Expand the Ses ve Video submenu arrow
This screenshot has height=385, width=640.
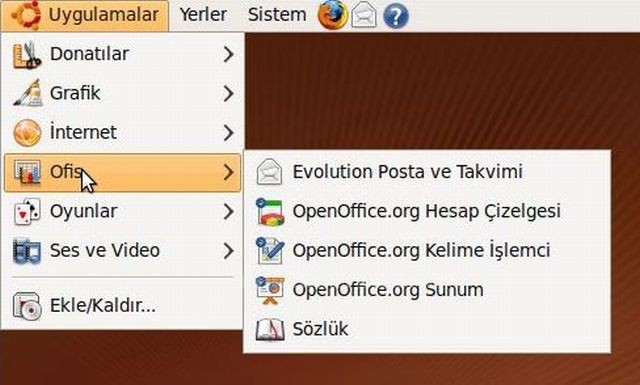tap(229, 251)
